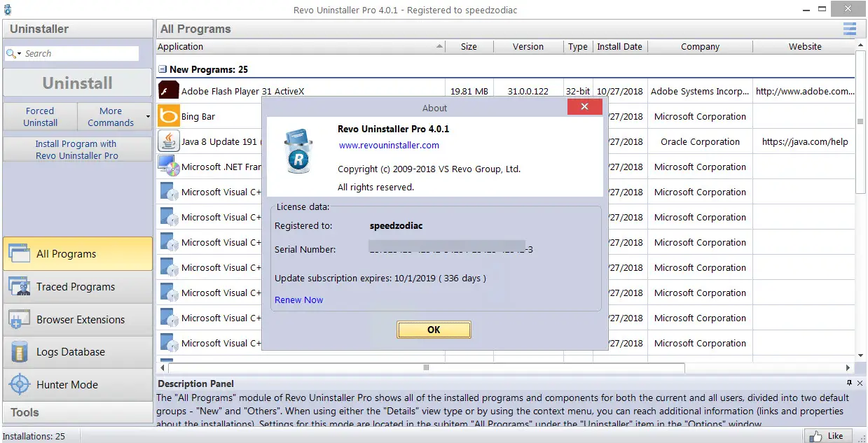Screen dimensions: 868x443
Task: Open the search options dropdown arrow
Action: (x=20, y=54)
